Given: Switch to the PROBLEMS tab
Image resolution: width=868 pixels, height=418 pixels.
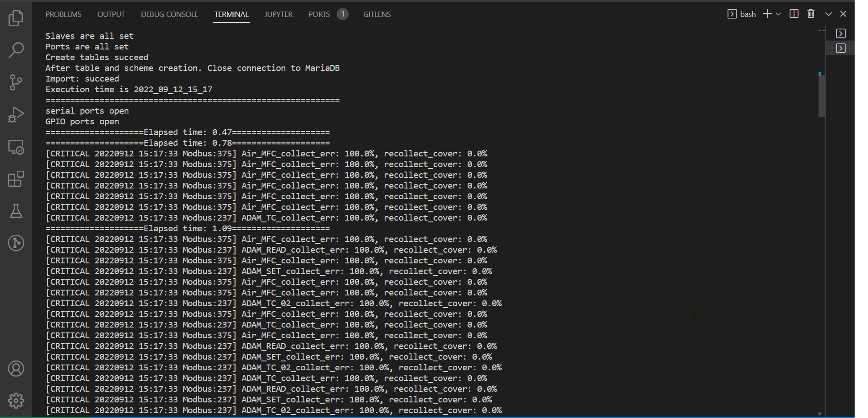Looking at the screenshot, I should [63, 14].
